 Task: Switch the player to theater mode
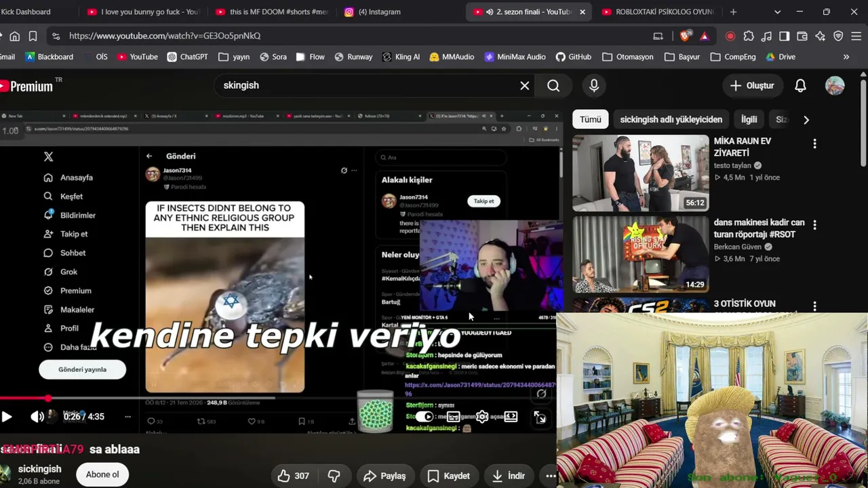[511, 417]
